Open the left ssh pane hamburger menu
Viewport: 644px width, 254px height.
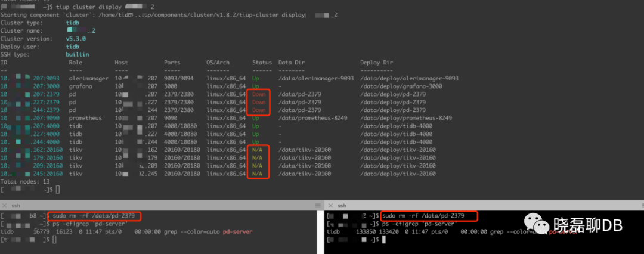pos(317,206)
